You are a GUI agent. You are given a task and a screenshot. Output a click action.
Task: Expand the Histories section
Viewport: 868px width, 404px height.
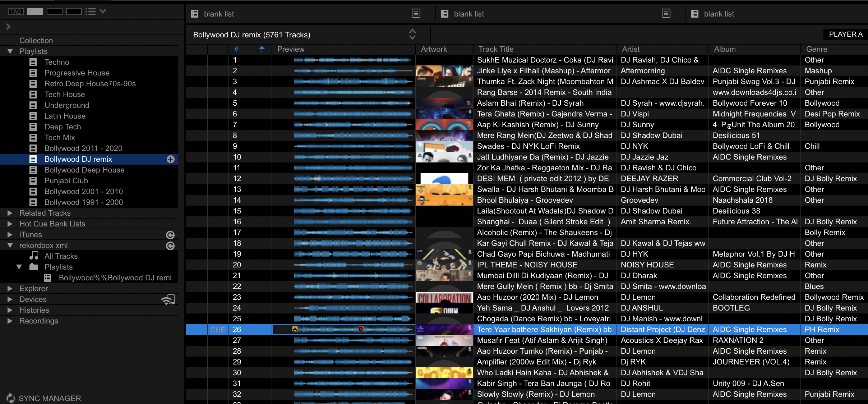[10, 310]
